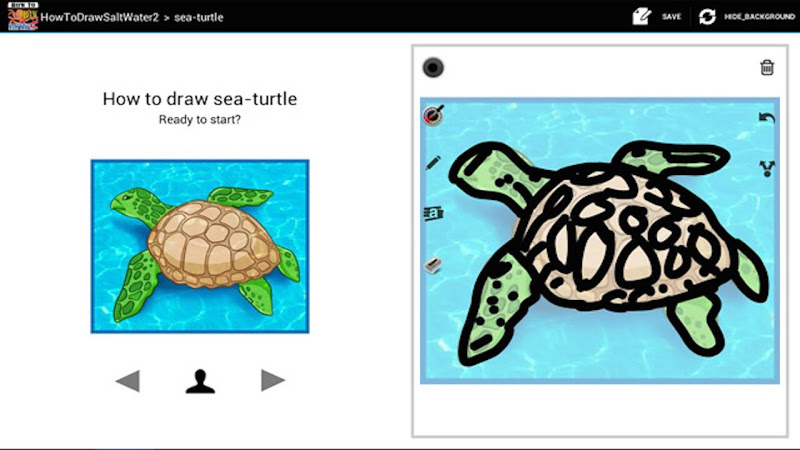Select the pencil drawing tool
The image size is (800, 450).
pos(433,163)
